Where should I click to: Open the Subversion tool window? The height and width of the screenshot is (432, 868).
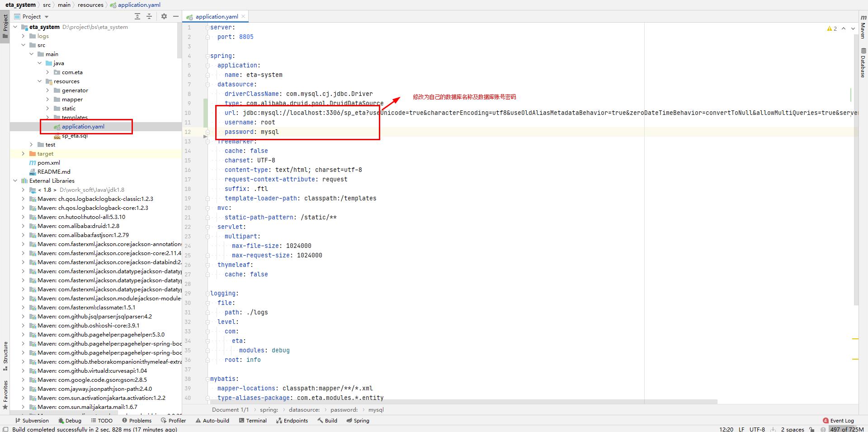point(31,420)
